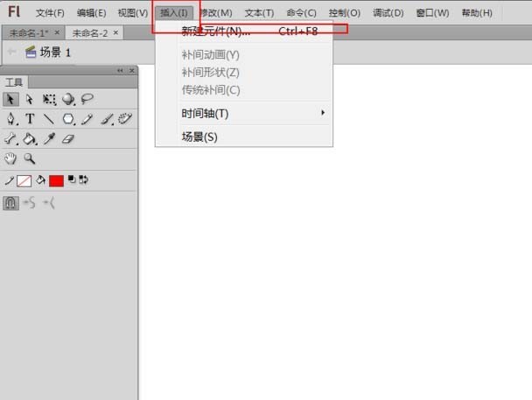Select the Eyedropper tool
The height and width of the screenshot is (400, 532).
click(49, 139)
